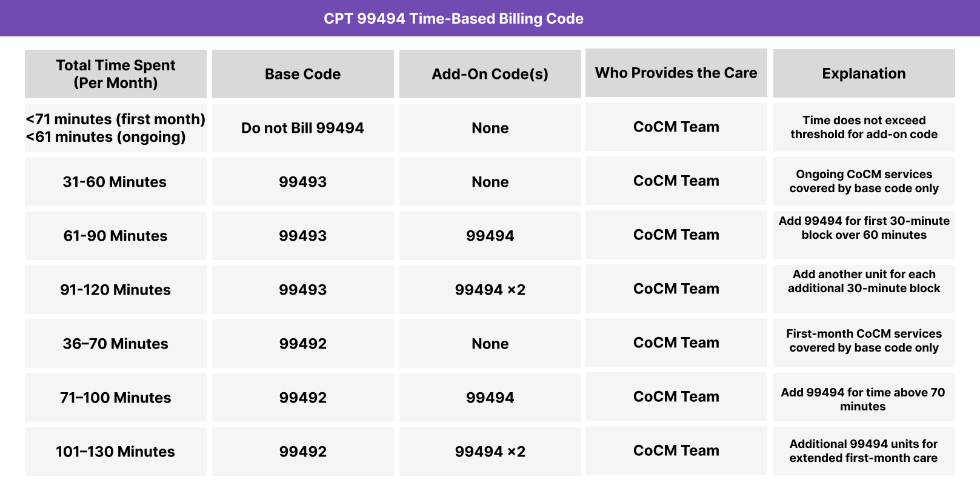980x491 pixels.
Task: Select the '61-90 Minutes' cell
Action: [115, 236]
